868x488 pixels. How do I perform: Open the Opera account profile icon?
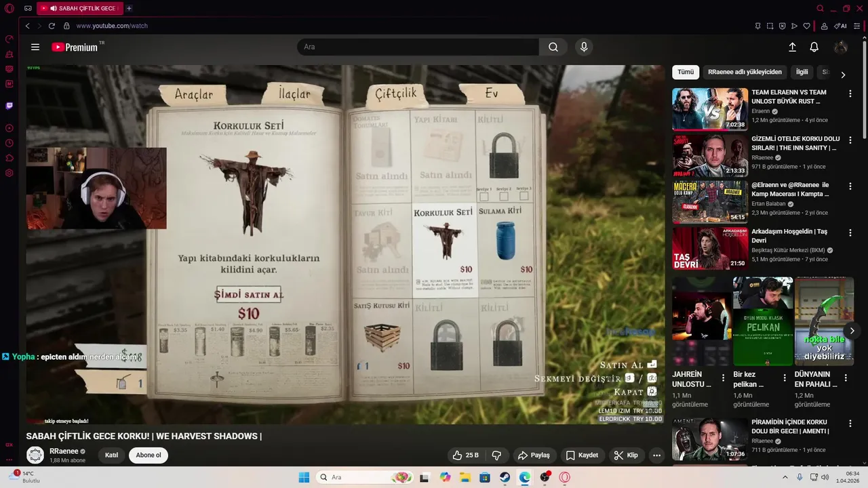pos(824,26)
